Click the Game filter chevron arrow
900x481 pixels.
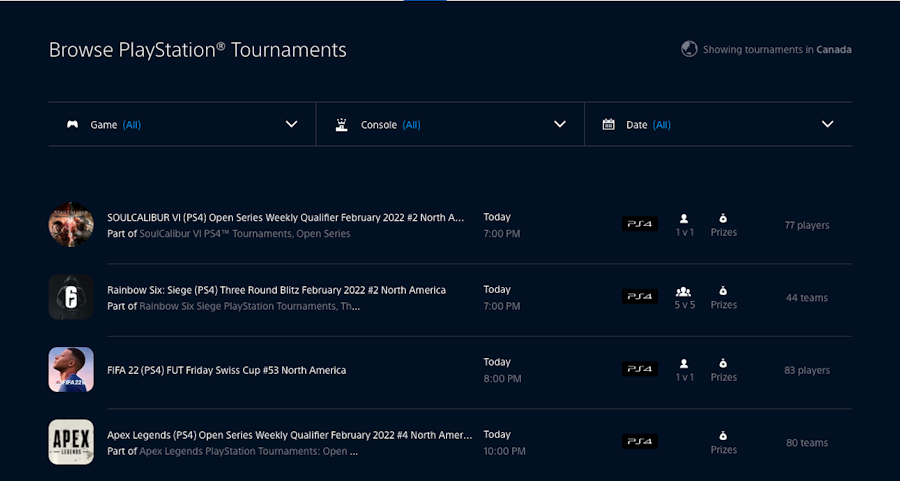[292, 124]
